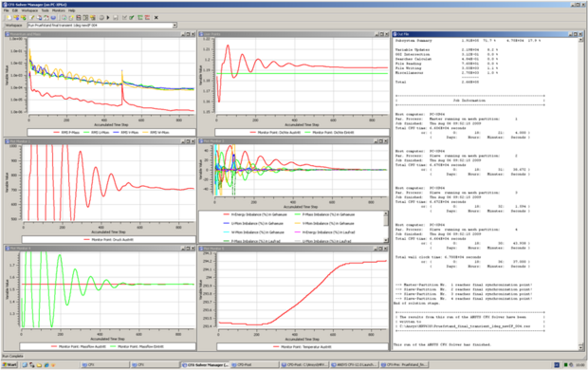Expand the Workspace run selection dropdown
The image size is (588, 370).
click(175, 26)
